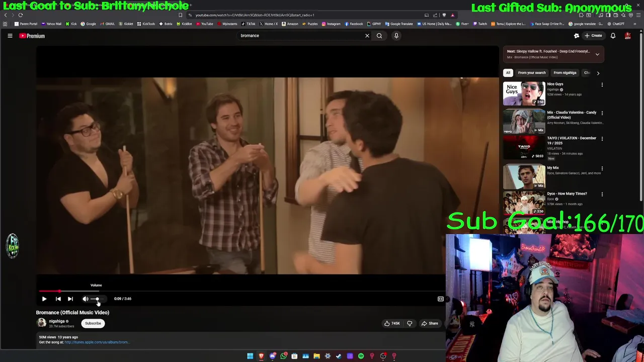Dislike the Bromance video
644x362 pixels.
tap(410, 323)
